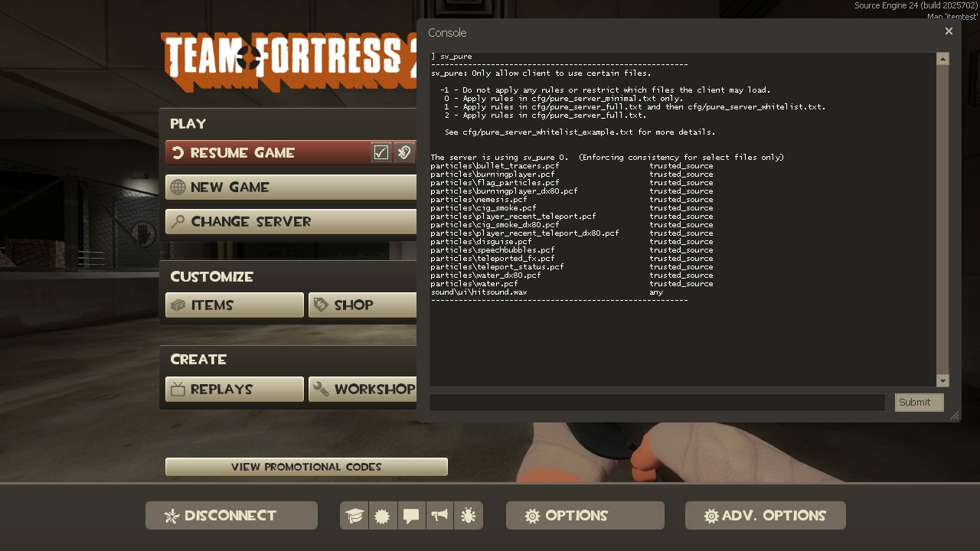Image resolution: width=980 pixels, height=551 pixels.
Task: Click "particles\cig_smoke.pcf" in console
Action: coord(483,208)
